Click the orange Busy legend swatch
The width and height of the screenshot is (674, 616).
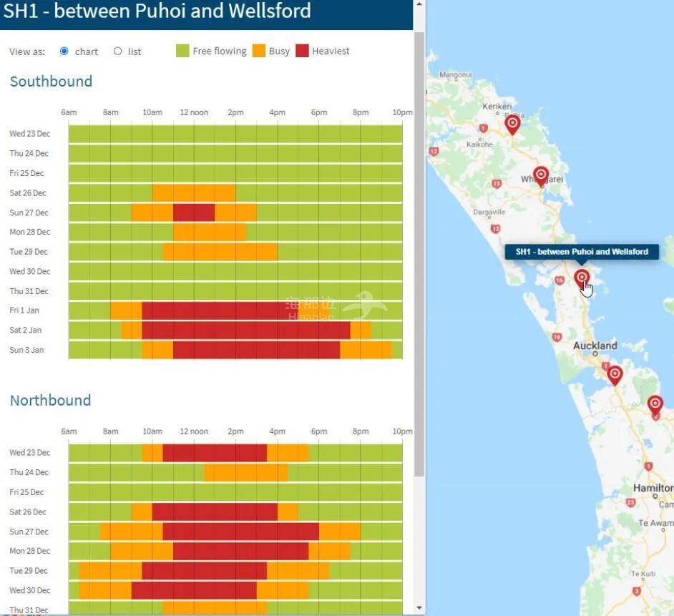coord(258,51)
